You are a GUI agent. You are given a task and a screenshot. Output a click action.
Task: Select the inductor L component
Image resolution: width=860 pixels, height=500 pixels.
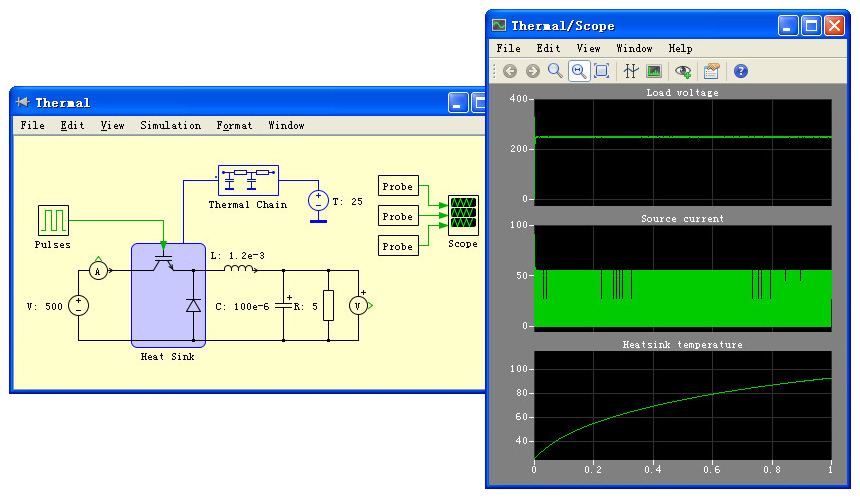click(239, 268)
